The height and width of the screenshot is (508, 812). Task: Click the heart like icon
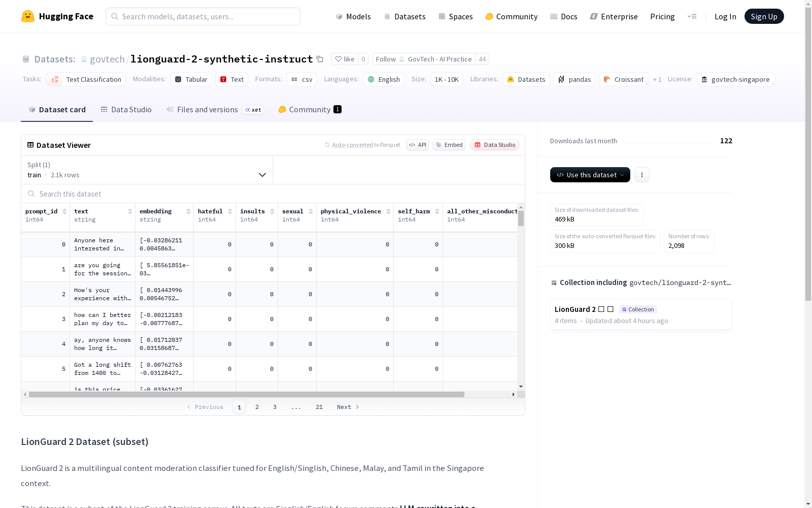(x=339, y=59)
